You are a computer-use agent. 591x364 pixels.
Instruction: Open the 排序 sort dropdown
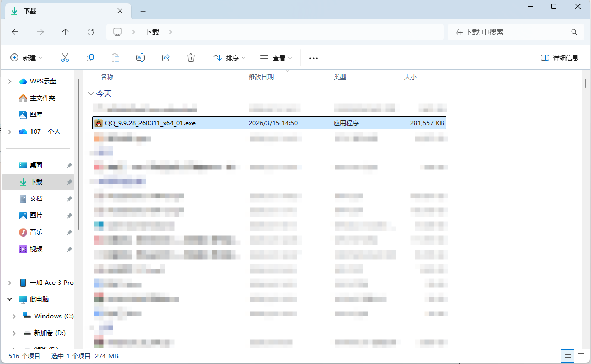[x=229, y=58]
